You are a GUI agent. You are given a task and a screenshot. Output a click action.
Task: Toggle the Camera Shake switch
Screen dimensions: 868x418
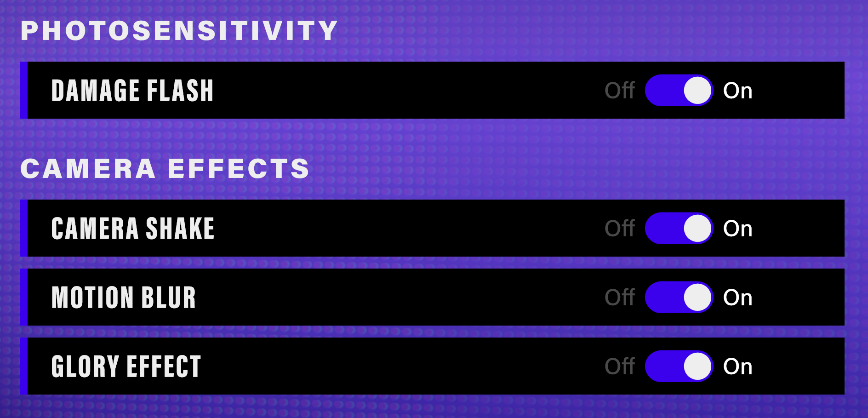coord(679,229)
